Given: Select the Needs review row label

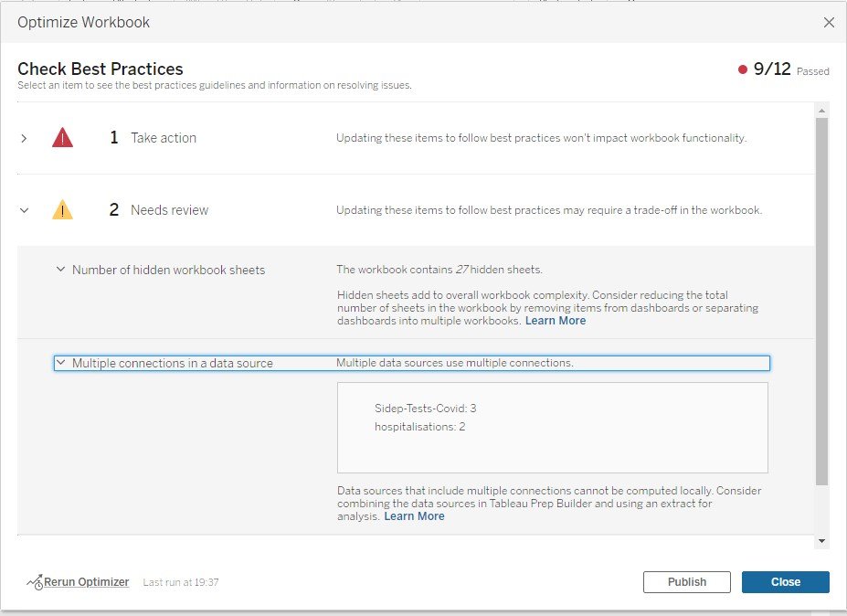Looking at the screenshot, I should pyautogui.click(x=170, y=209).
